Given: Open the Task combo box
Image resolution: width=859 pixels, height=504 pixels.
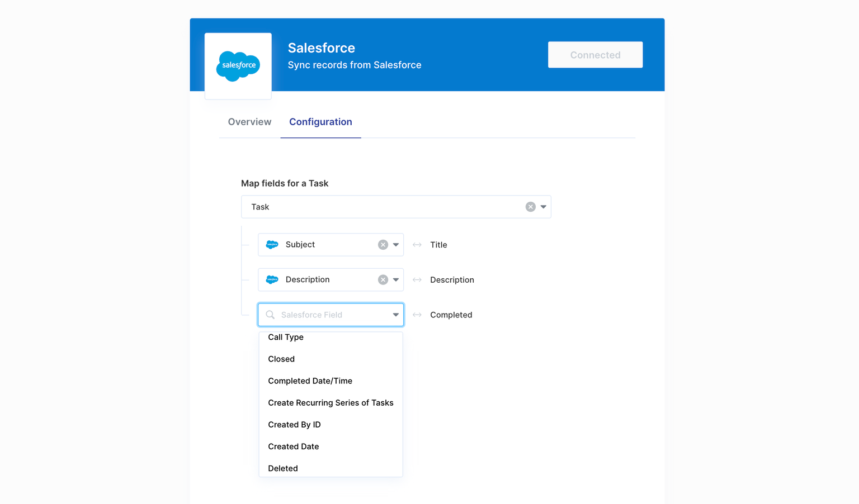Looking at the screenshot, I should click(x=396, y=207).
